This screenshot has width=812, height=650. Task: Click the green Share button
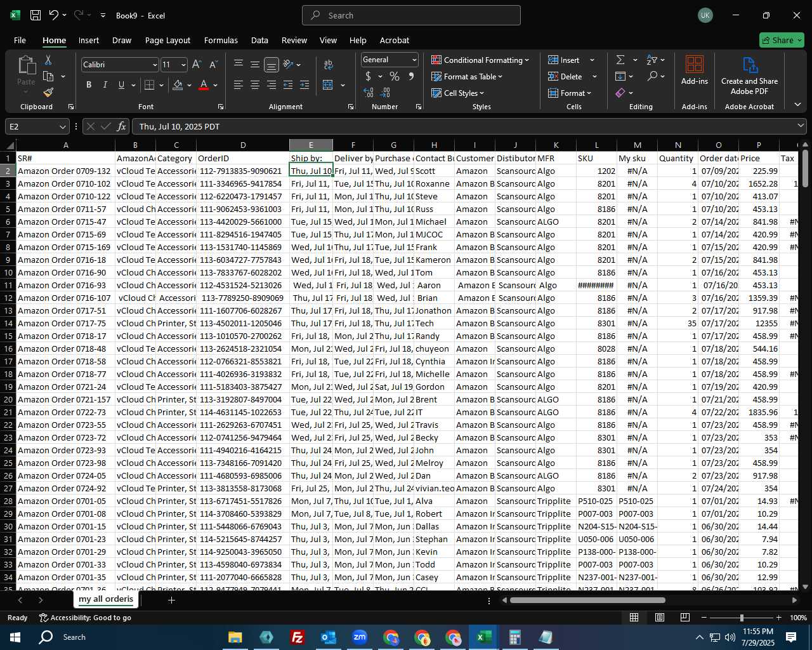782,40
